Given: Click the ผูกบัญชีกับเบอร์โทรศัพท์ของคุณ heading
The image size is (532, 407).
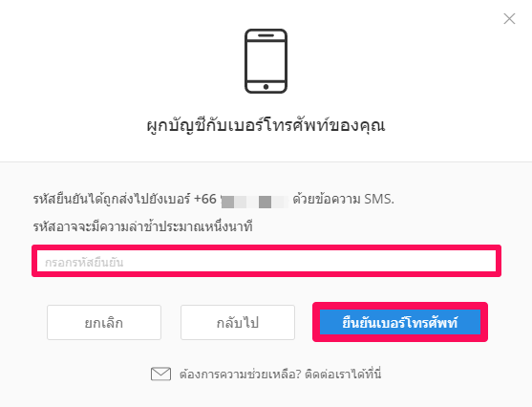Looking at the screenshot, I should point(266,125).
